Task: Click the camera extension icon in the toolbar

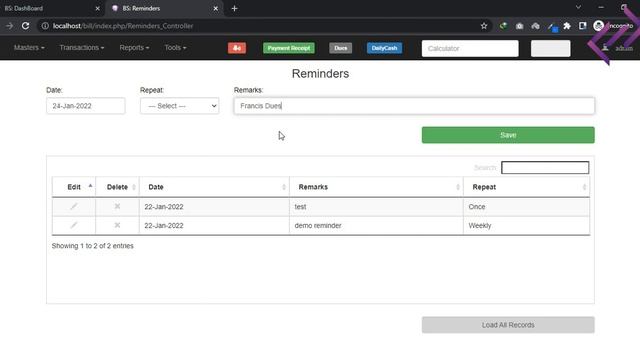Action: (x=519, y=26)
